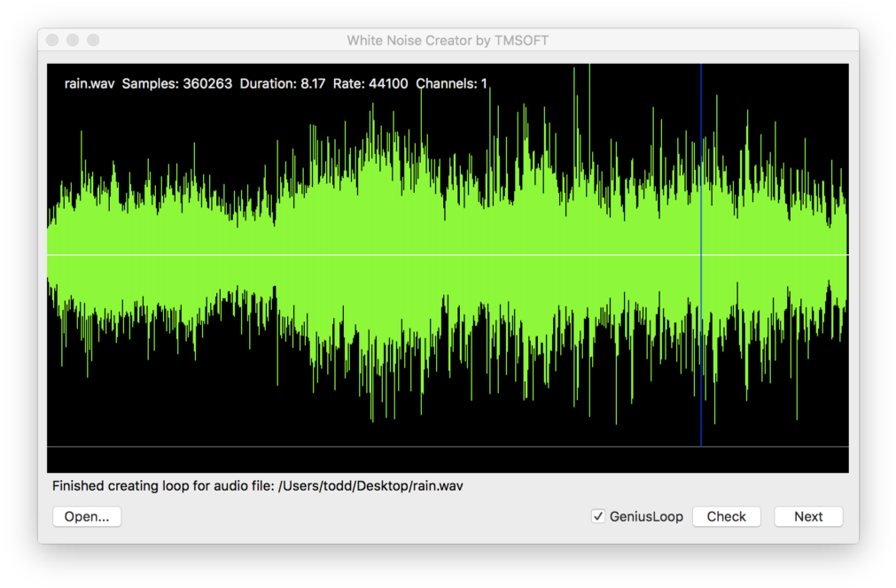Click the Samples: 360263 text
The image size is (896, 588).
[x=177, y=84]
